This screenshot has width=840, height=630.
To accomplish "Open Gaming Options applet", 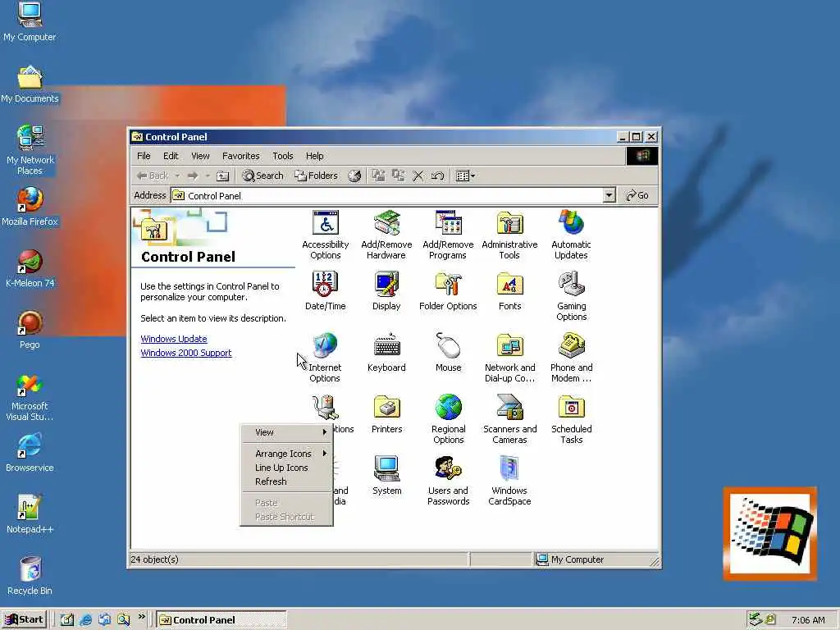I will coord(571,296).
